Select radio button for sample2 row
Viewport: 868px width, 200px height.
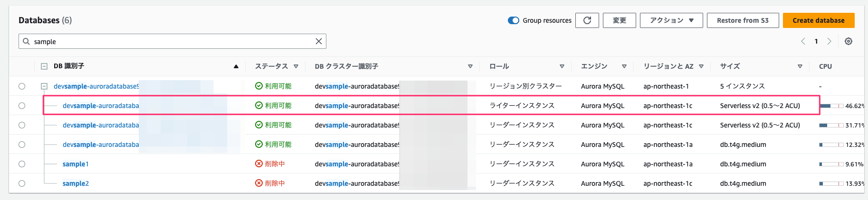click(22, 183)
